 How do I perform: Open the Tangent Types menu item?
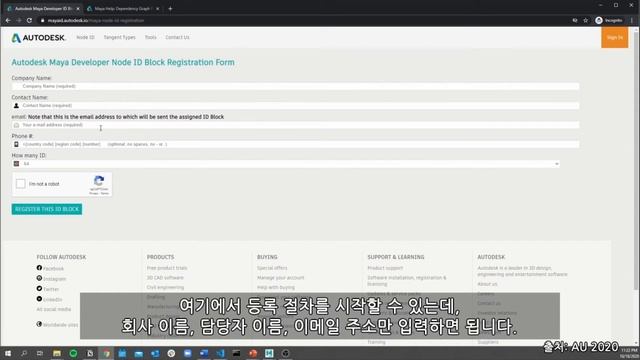click(x=120, y=37)
